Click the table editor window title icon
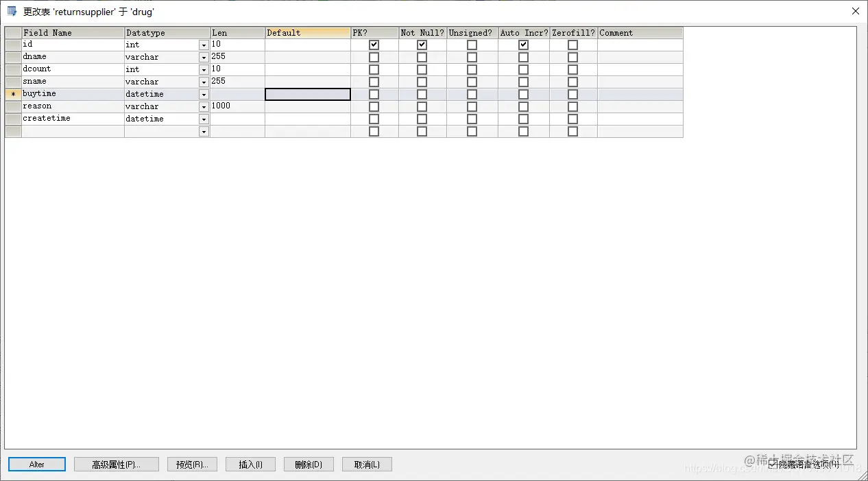 click(12, 11)
